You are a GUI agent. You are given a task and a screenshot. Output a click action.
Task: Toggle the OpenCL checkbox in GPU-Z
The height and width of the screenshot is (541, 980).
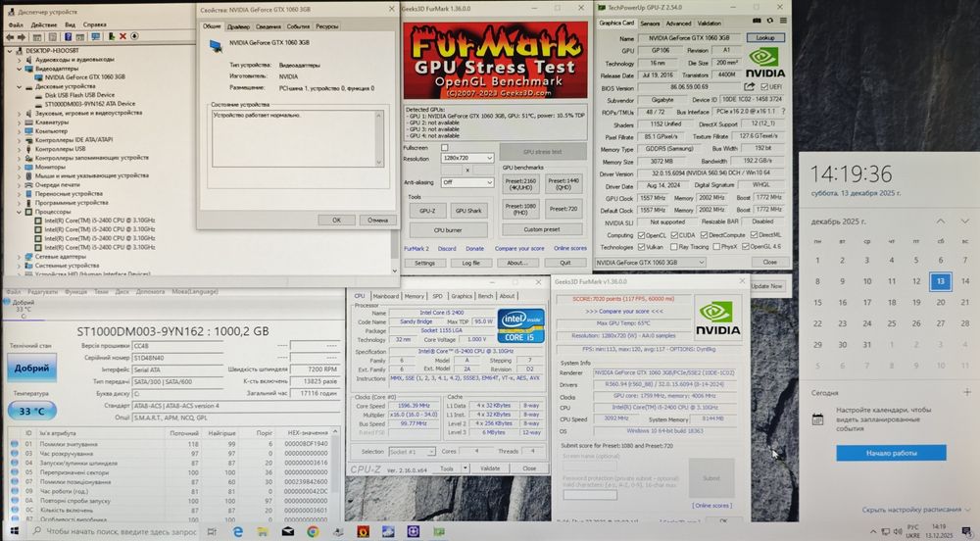641,235
